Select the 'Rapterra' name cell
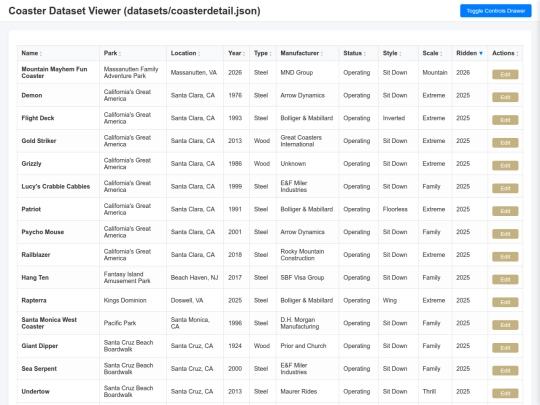Image resolution: width=540 pixels, height=405 pixels. pos(58,300)
